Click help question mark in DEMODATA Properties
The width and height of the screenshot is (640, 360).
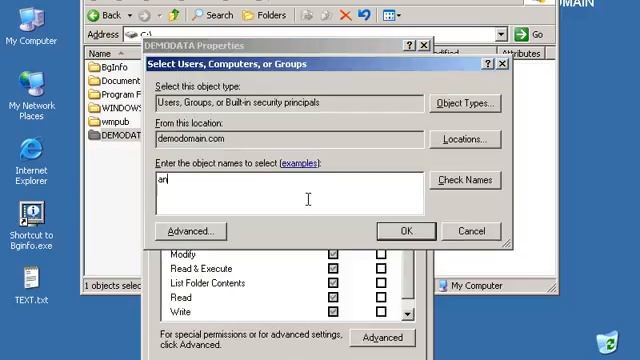click(x=409, y=45)
